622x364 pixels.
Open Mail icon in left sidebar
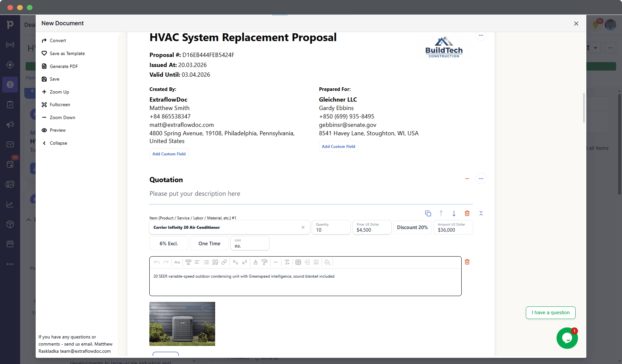[x=10, y=144]
